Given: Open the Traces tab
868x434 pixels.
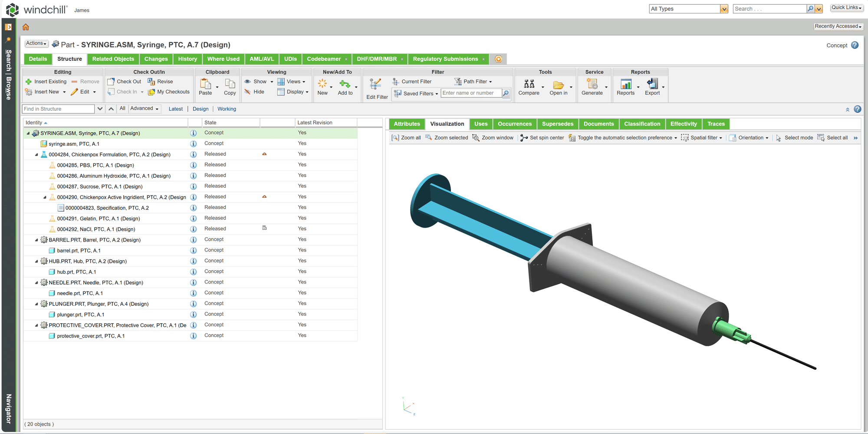Looking at the screenshot, I should [716, 124].
